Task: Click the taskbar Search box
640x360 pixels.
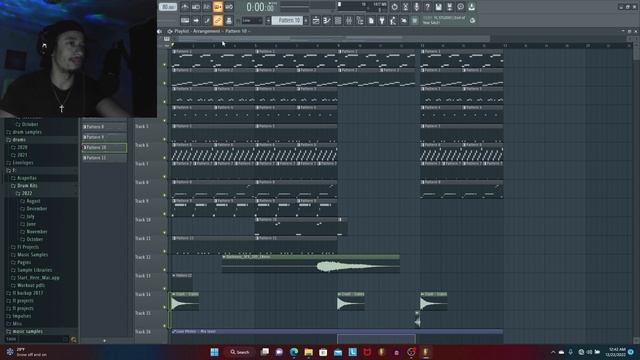Action: 240,352
